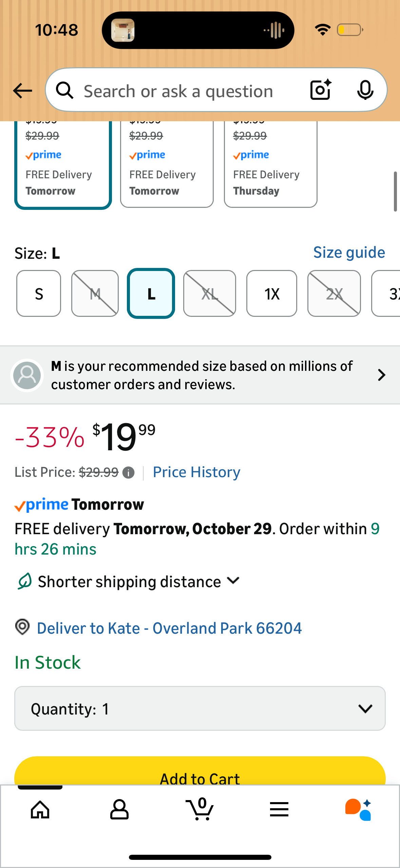
Task: Open the Quantity dropdown
Action: (x=200, y=708)
